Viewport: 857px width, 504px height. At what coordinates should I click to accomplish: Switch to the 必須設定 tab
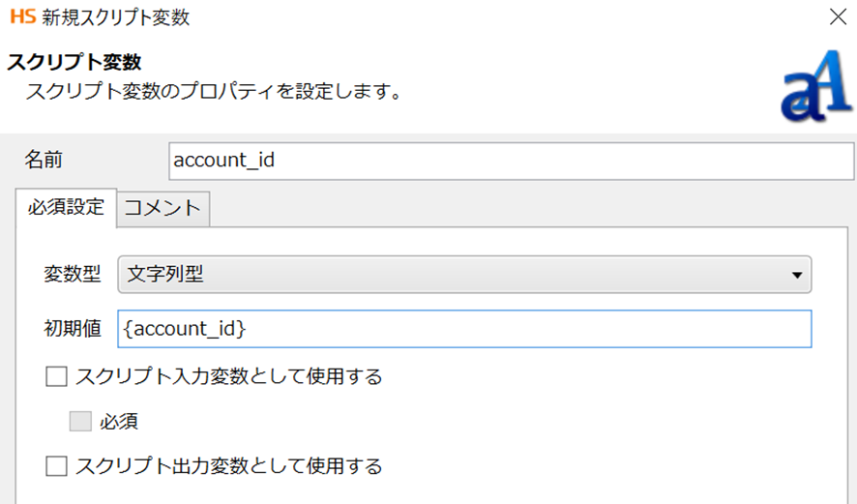click(x=66, y=207)
